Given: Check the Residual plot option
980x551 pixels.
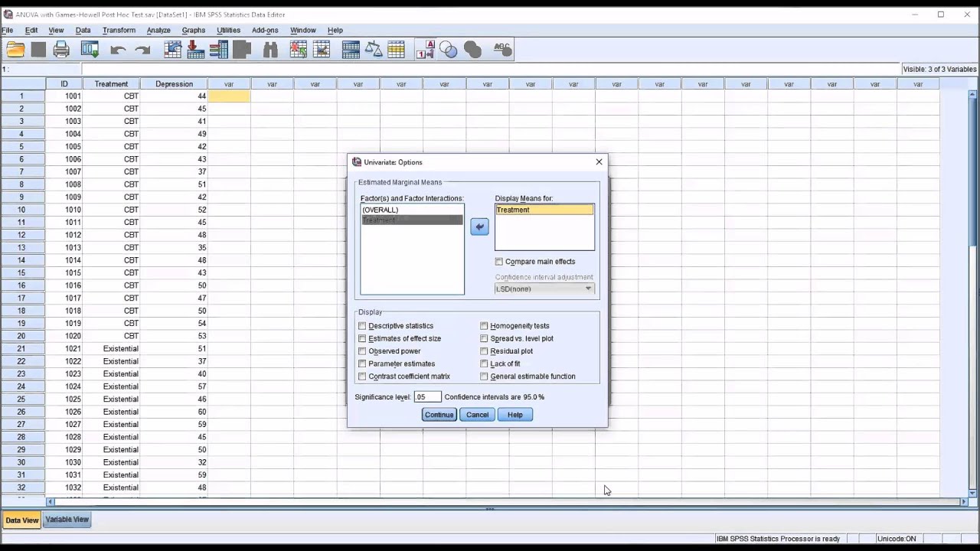Looking at the screenshot, I should click(485, 351).
